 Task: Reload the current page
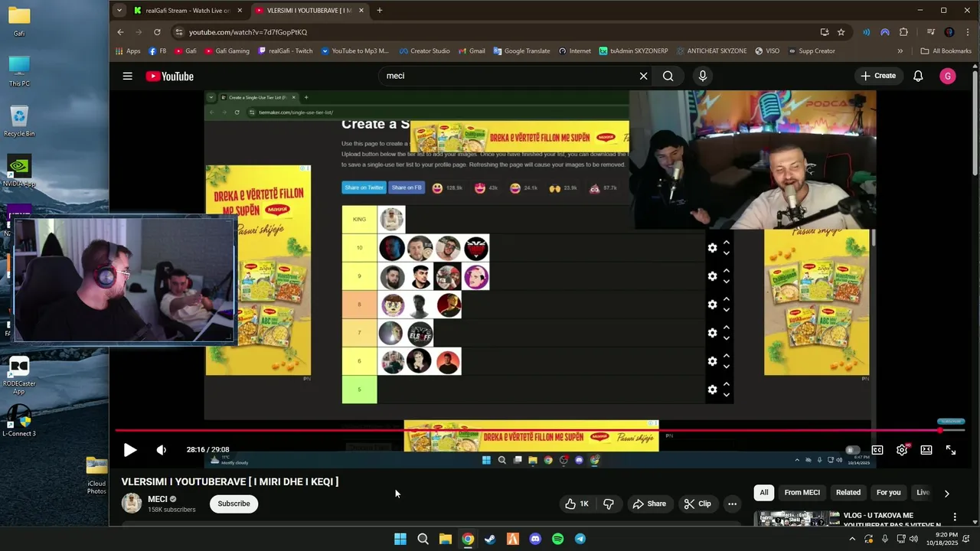[x=157, y=32]
